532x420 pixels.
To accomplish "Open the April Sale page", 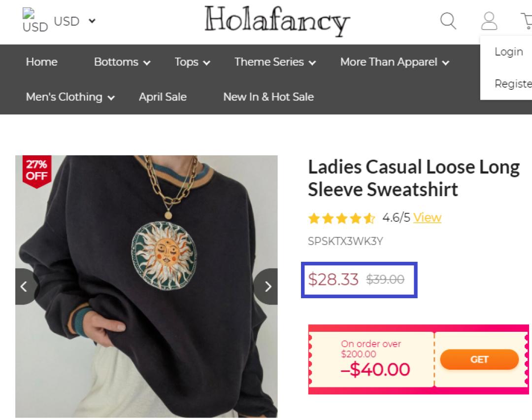I will (163, 97).
